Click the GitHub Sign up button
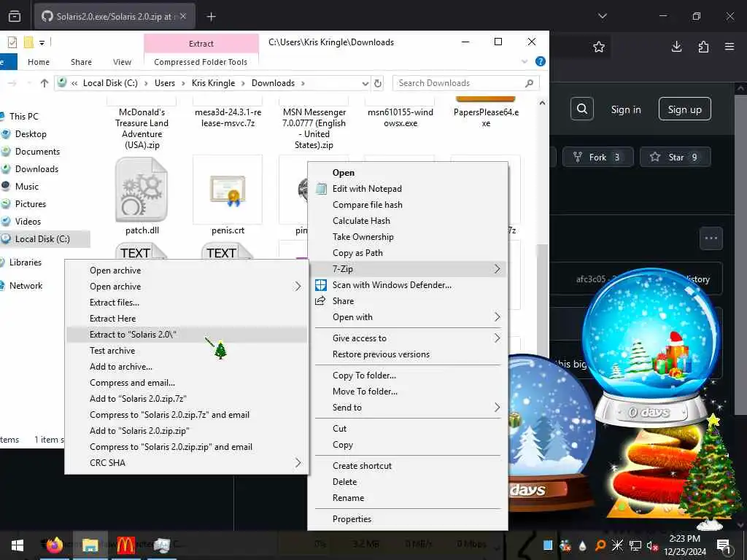The width and height of the screenshot is (747, 560). [x=684, y=109]
